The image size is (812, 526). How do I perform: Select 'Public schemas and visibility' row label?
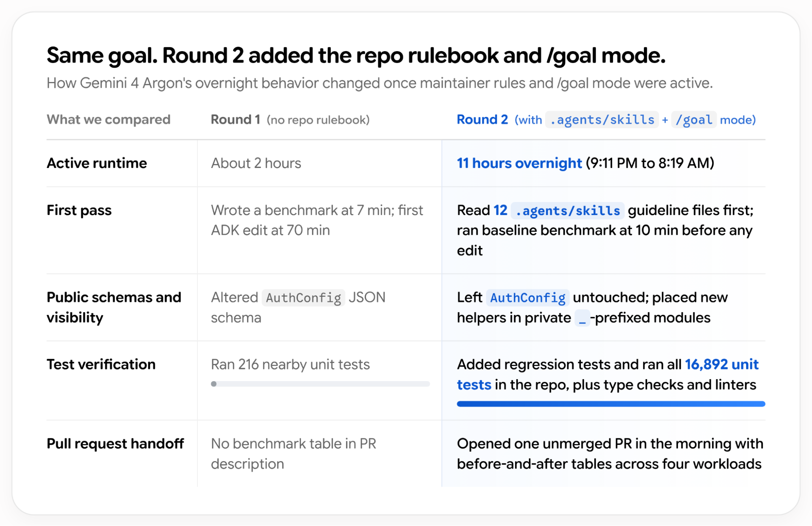[x=114, y=307]
